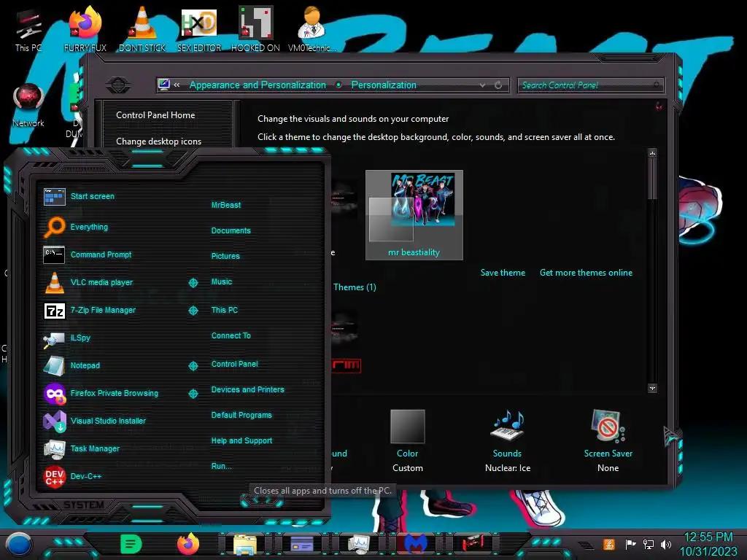Open FURRY FUX Firefox desktop shortcut
Image resolution: width=747 pixels, height=560 pixels.
point(85,29)
